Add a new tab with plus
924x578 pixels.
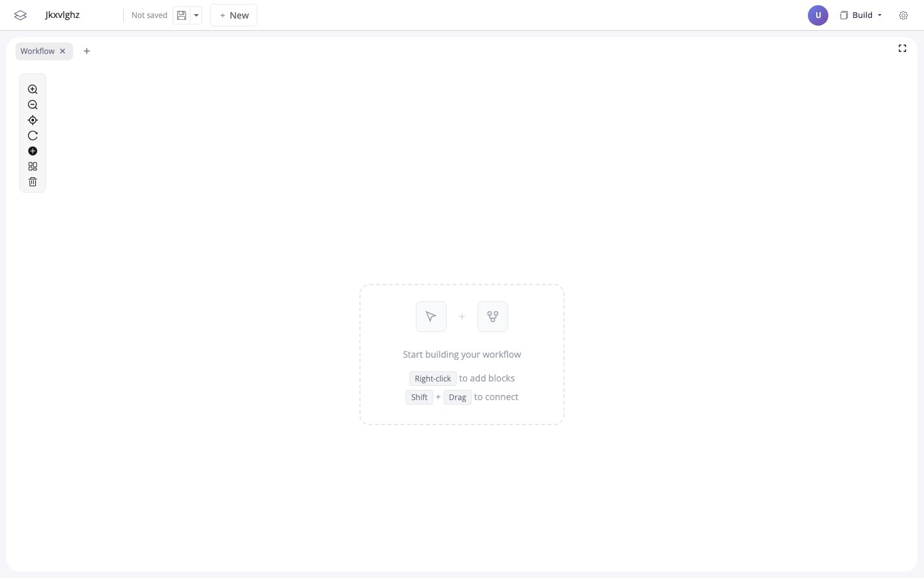coord(87,51)
